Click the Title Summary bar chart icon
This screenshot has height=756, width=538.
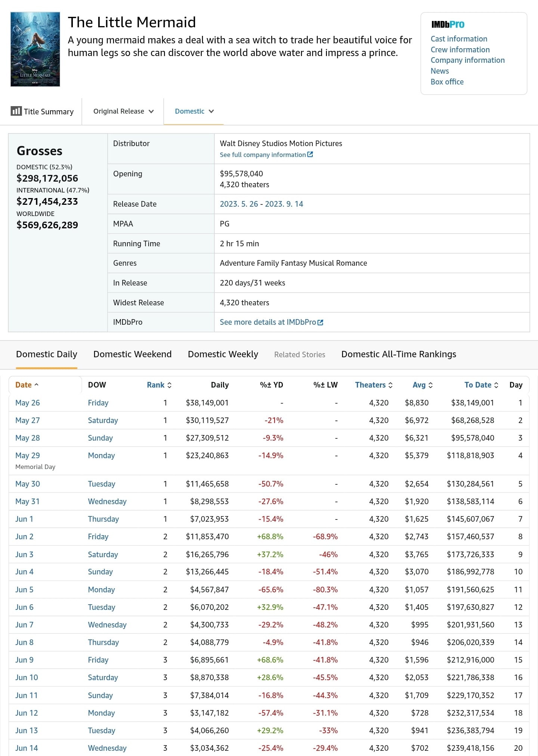click(16, 111)
